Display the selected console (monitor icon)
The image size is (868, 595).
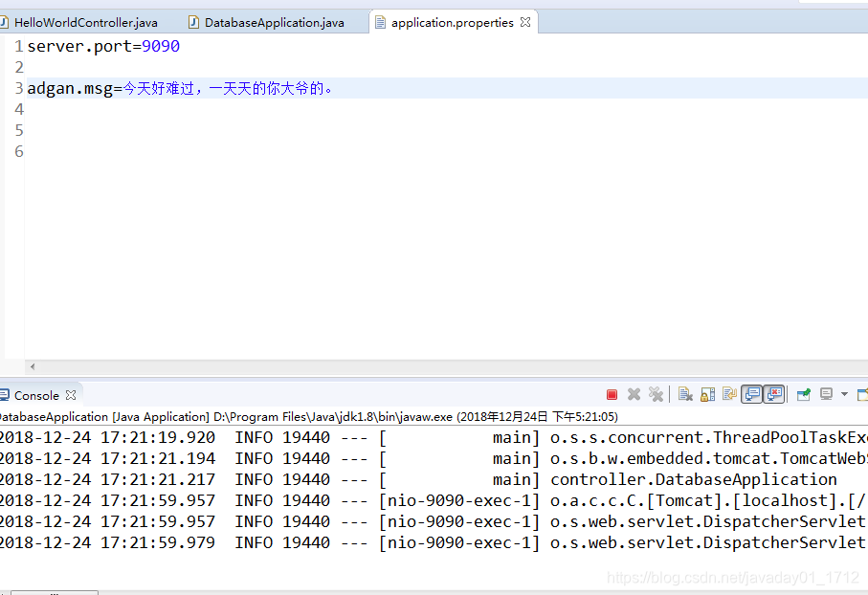pos(826,395)
